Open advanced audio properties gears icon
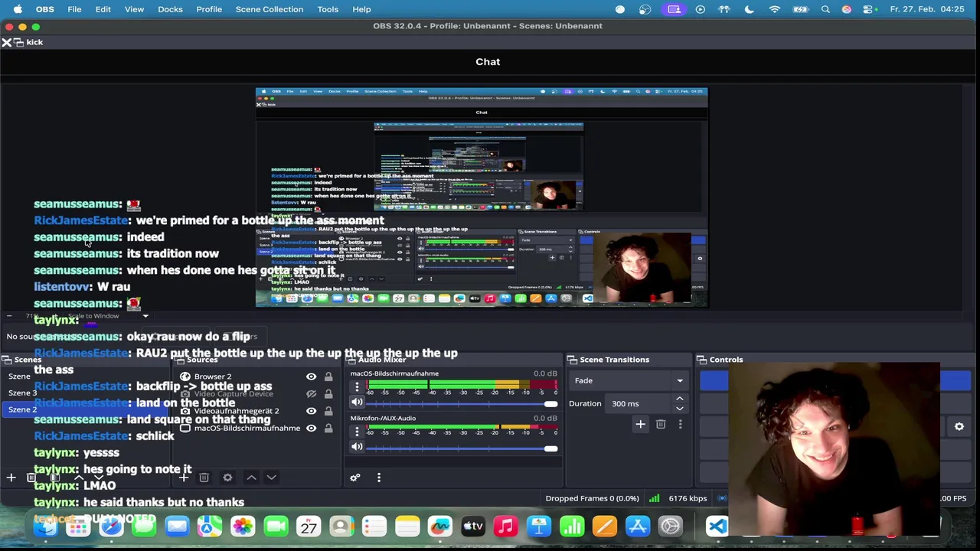 coord(355,478)
